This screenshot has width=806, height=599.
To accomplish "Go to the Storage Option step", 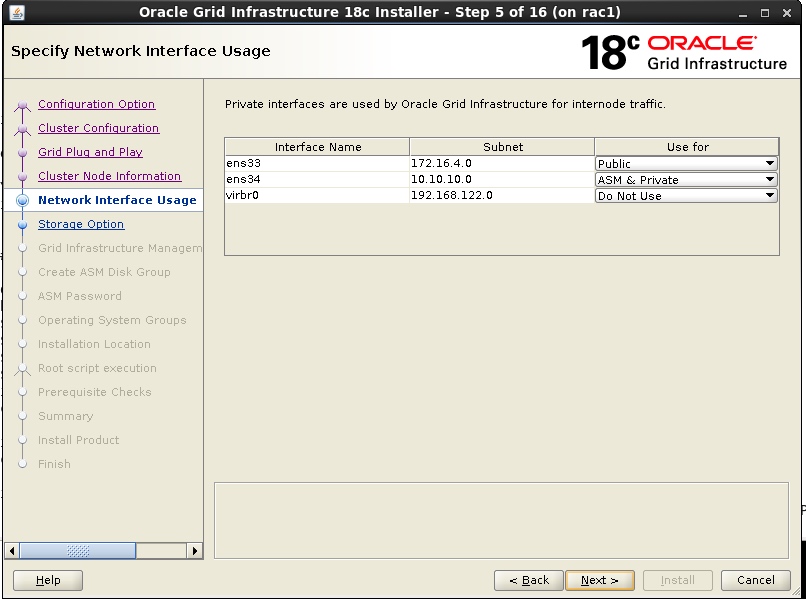I will (x=80, y=224).
